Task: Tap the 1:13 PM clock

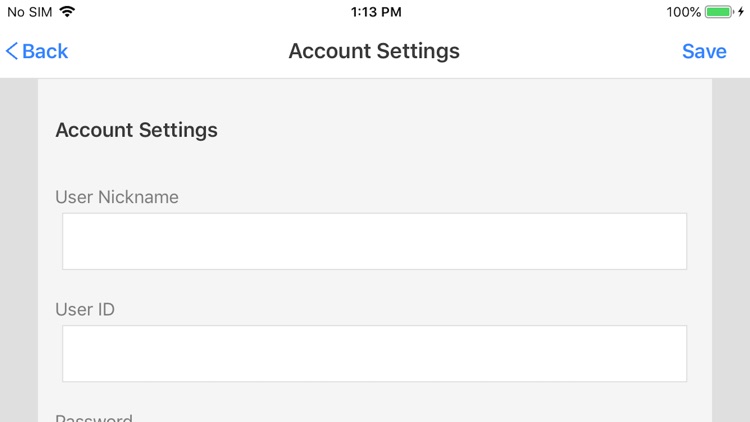Action: click(376, 12)
